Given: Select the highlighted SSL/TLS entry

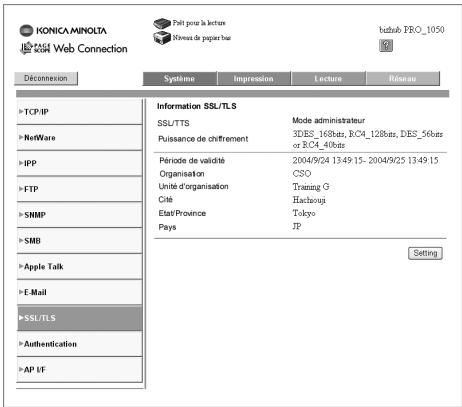Looking at the screenshot, I should tap(79, 318).
